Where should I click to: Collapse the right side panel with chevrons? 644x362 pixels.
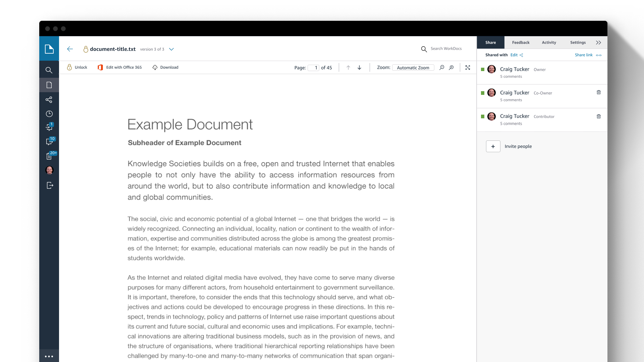[598, 43]
